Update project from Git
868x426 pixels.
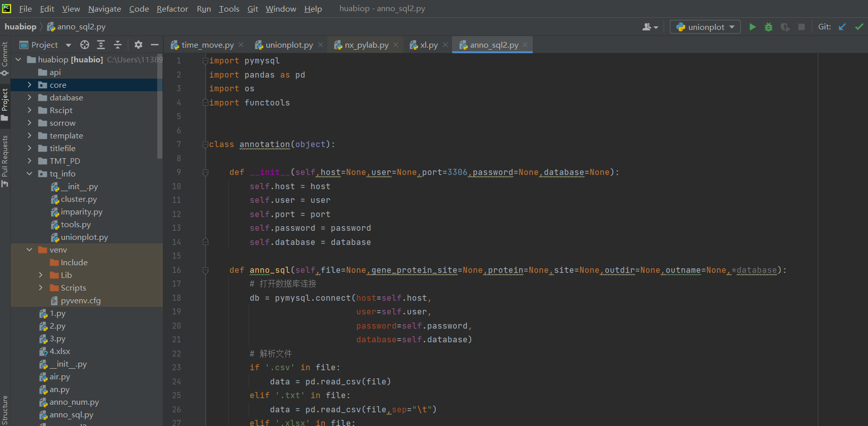[842, 27]
